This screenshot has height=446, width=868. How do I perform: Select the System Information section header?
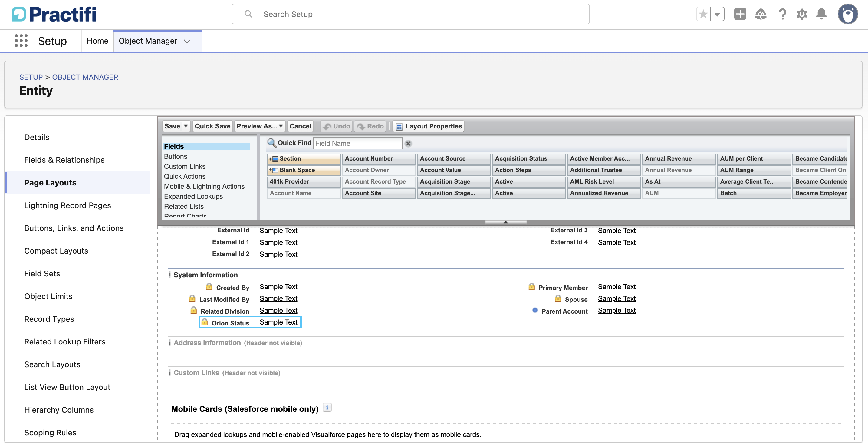(205, 275)
